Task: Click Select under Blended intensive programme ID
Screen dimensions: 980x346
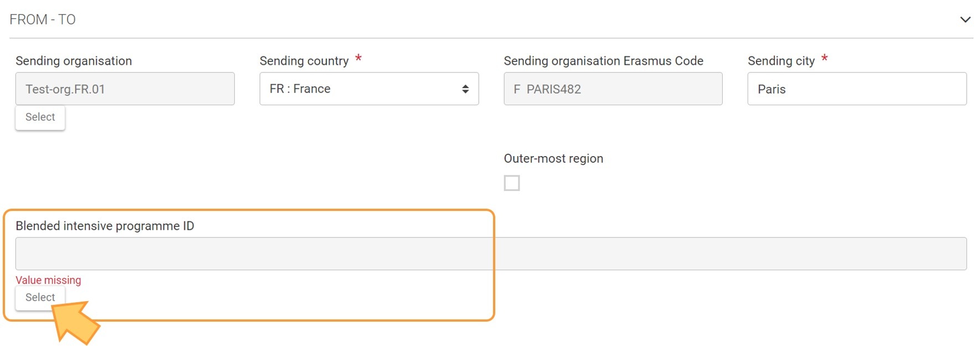Action: coord(40,297)
